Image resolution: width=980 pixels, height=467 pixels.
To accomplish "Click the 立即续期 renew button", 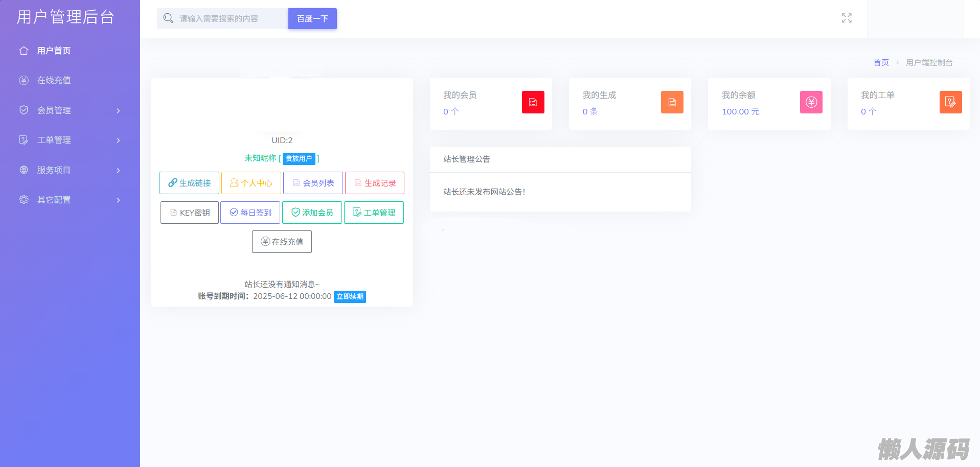I will coord(350,297).
